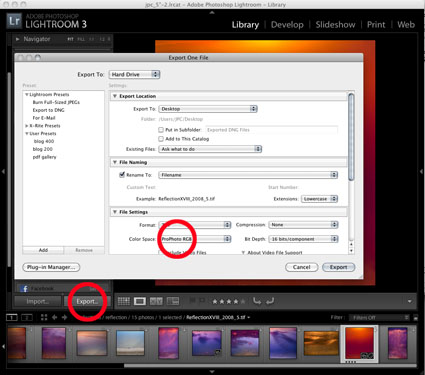The width and height of the screenshot is (425, 375).
Task: Click the filmstrip grid shortcut icon
Action: pos(44,317)
